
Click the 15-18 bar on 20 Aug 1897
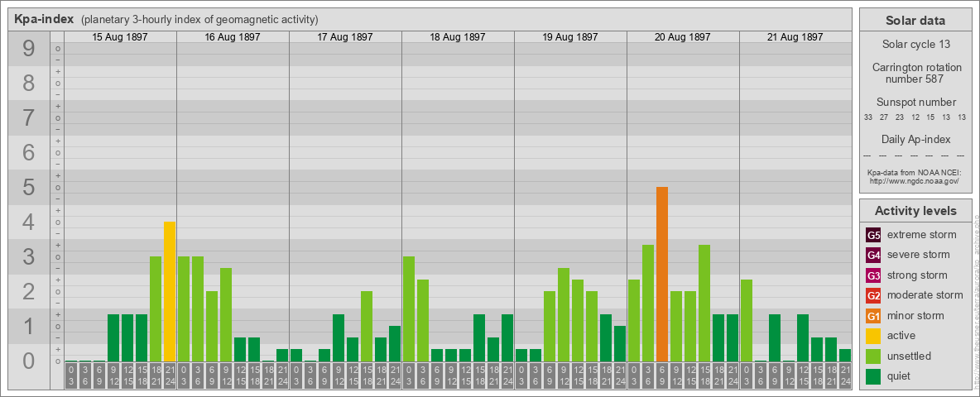click(x=704, y=304)
